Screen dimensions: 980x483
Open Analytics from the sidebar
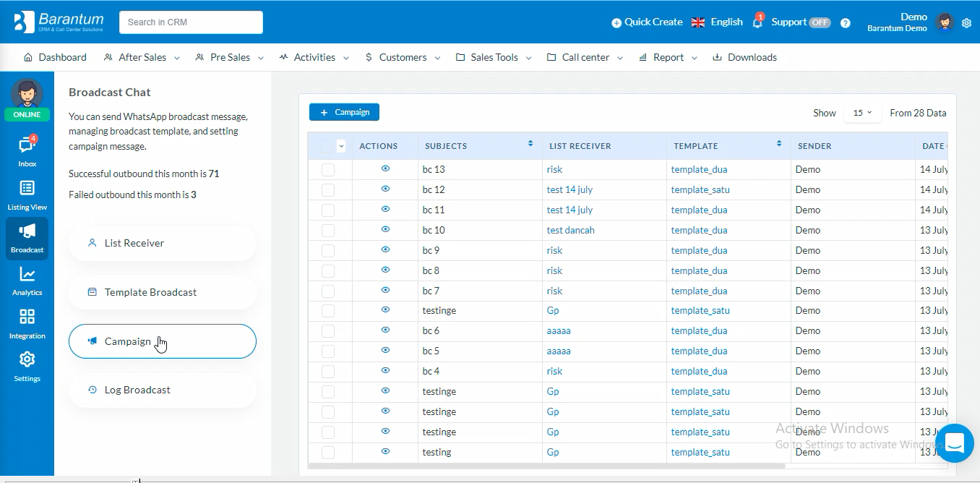point(27,281)
